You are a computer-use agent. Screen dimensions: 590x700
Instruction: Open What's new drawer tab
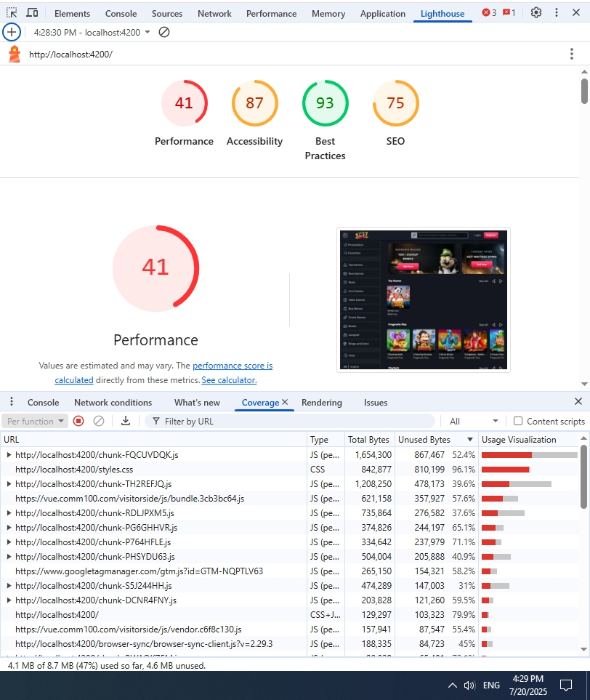point(197,402)
